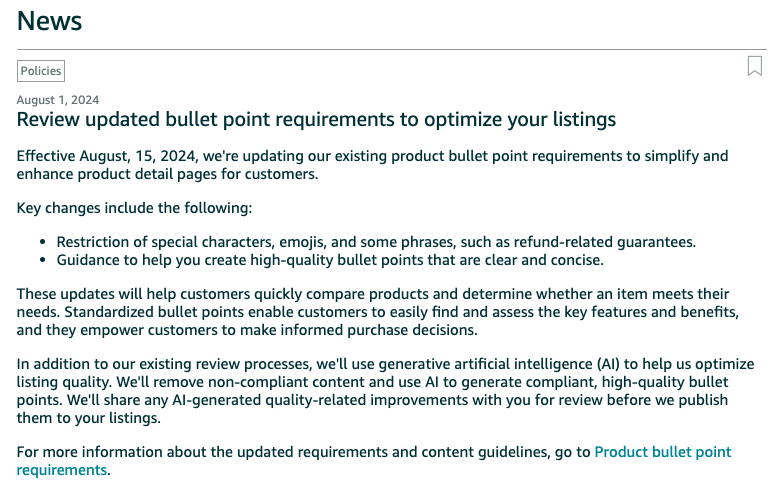Click the 'refund-related guarantees' phrase

pos(603,242)
